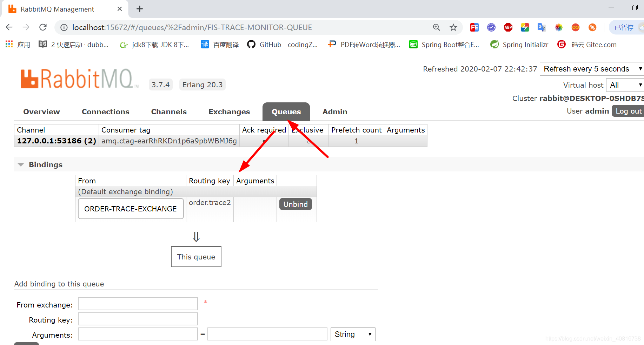The height and width of the screenshot is (345, 644).
Task: Click the consumer tag amq.ctag-earRhRKDn1p6a9pbWBMJ6g
Action: (x=169, y=141)
